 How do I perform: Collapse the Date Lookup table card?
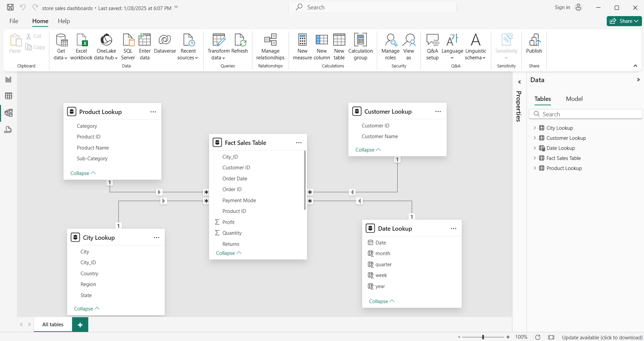coord(382,301)
